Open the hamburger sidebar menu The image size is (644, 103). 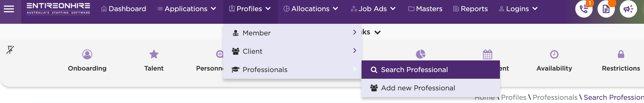click(x=9, y=9)
